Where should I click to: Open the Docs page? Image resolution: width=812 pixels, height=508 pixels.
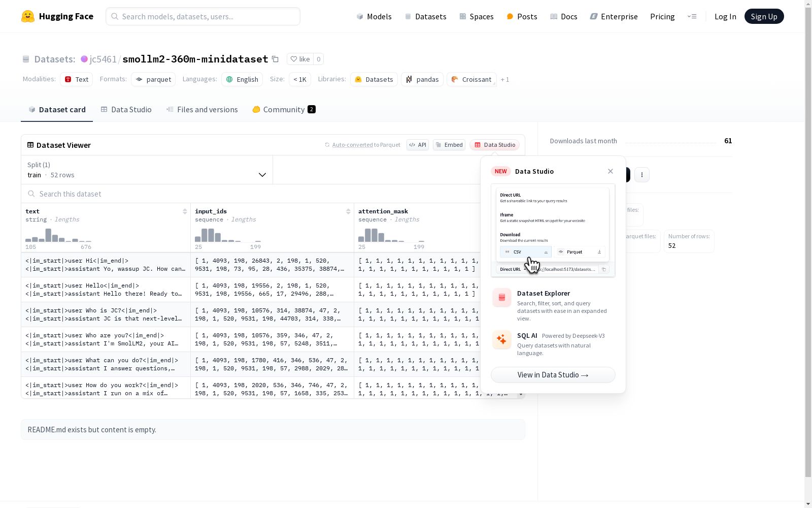click(x=563, y=16)
